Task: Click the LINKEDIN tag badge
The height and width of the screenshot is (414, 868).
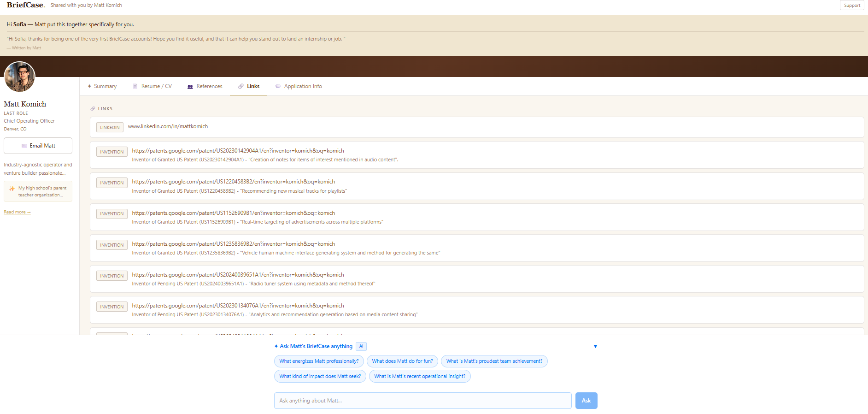Action: pyautogui.click(x=110, y=127)
